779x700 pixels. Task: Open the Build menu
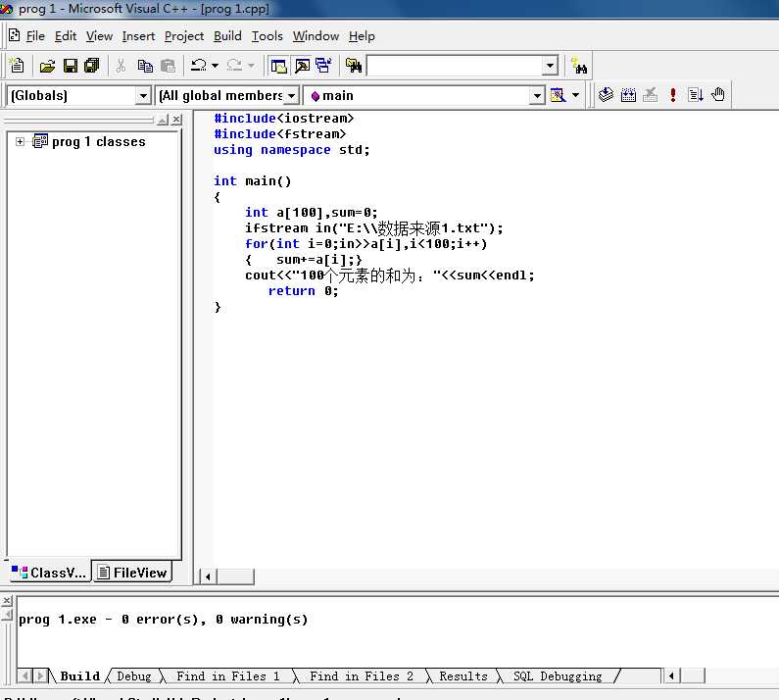(x=227, y=36)
